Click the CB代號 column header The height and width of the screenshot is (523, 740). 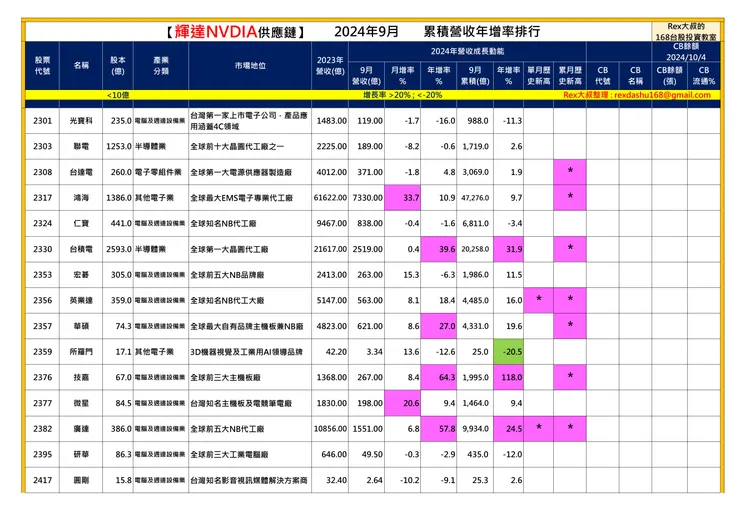tap(603, 76)
